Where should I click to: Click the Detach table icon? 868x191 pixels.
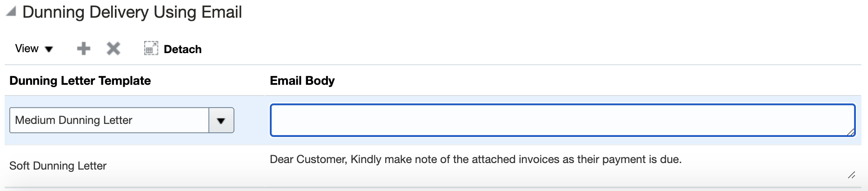pos(151,48)
